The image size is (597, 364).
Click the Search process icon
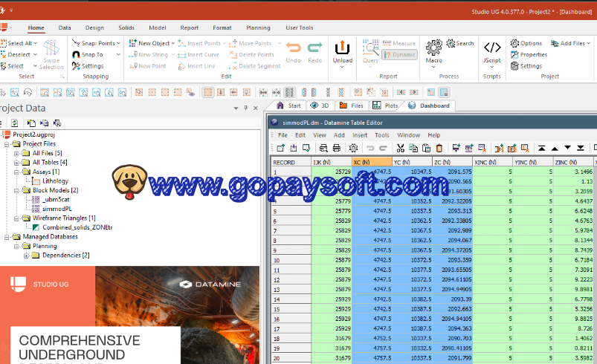point(460,43)
